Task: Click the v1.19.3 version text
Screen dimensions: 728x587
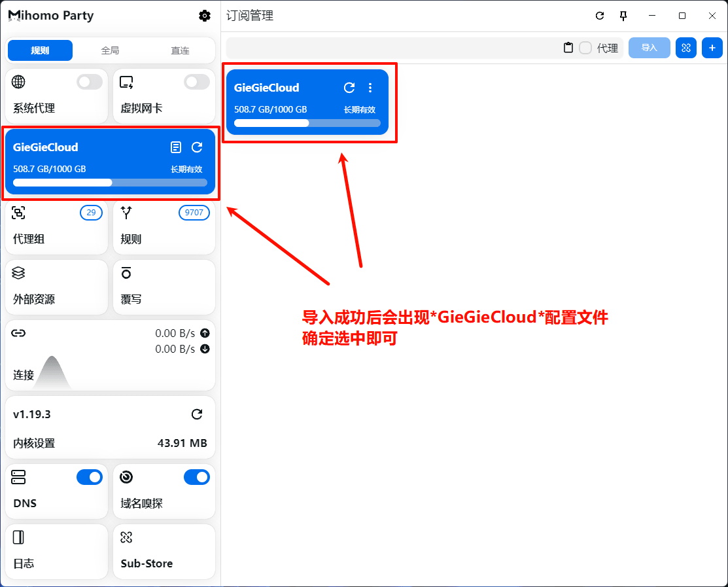Action: (x=32, y=414)
